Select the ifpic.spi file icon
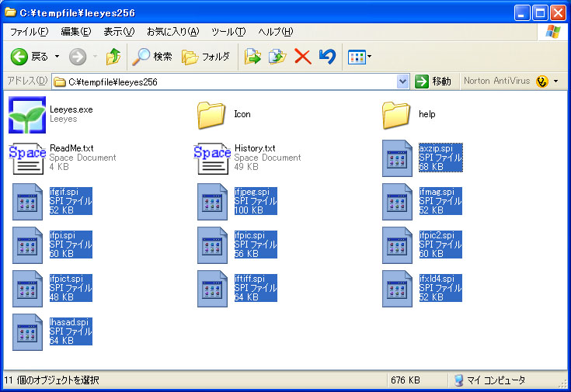The width and height of the screenshot is (571, 392). click(212, 245)
